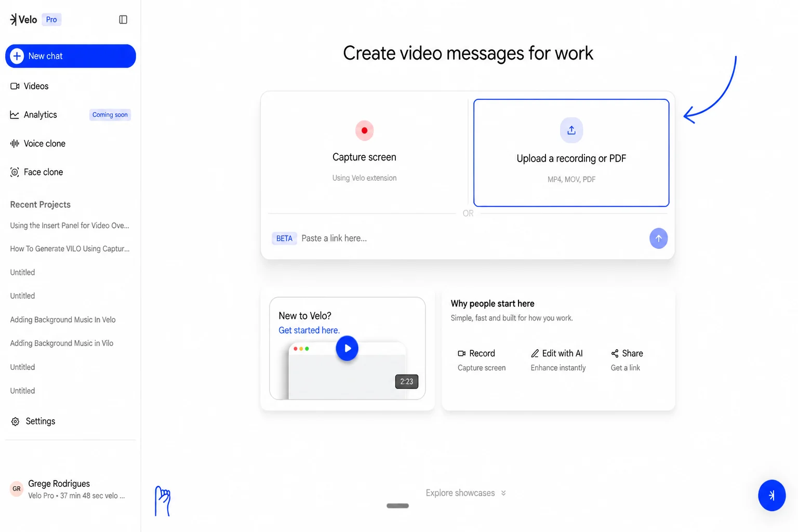
Task: Click the GR user avatar
Action: (17, 489)
